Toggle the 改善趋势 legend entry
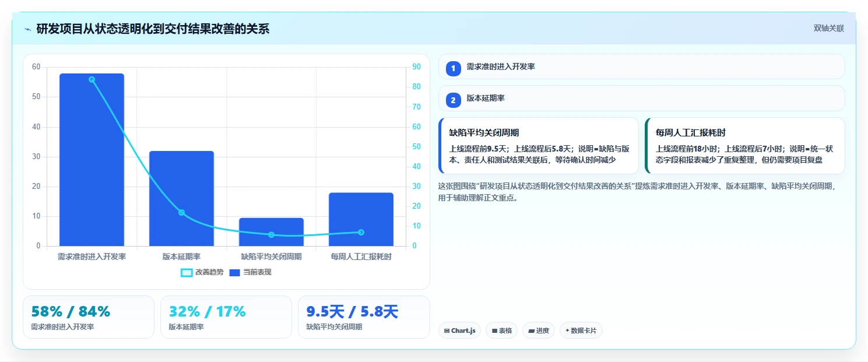Screen dimensions: 868x362 point(202,272)
